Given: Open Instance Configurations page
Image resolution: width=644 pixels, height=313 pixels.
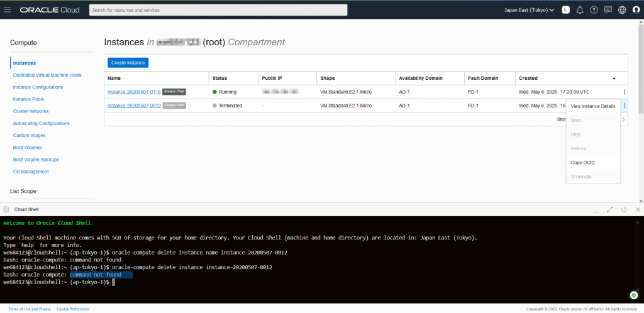Looking at the screenshot, I should (x=38, y=87).
